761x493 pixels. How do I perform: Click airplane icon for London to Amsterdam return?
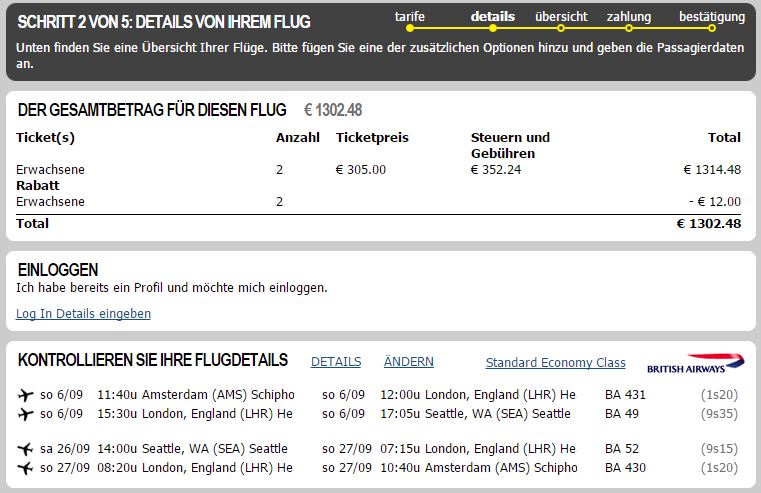tap(25, 468)
